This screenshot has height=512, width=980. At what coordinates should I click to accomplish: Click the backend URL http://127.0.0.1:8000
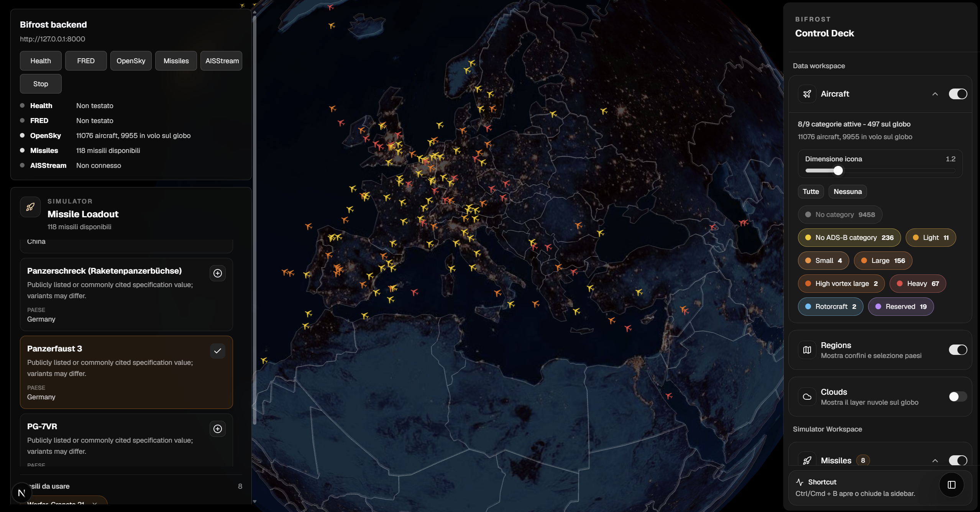(53, 39)
